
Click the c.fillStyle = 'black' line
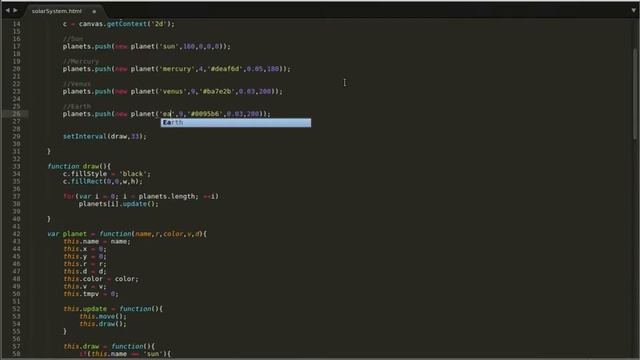click(107, 174)
